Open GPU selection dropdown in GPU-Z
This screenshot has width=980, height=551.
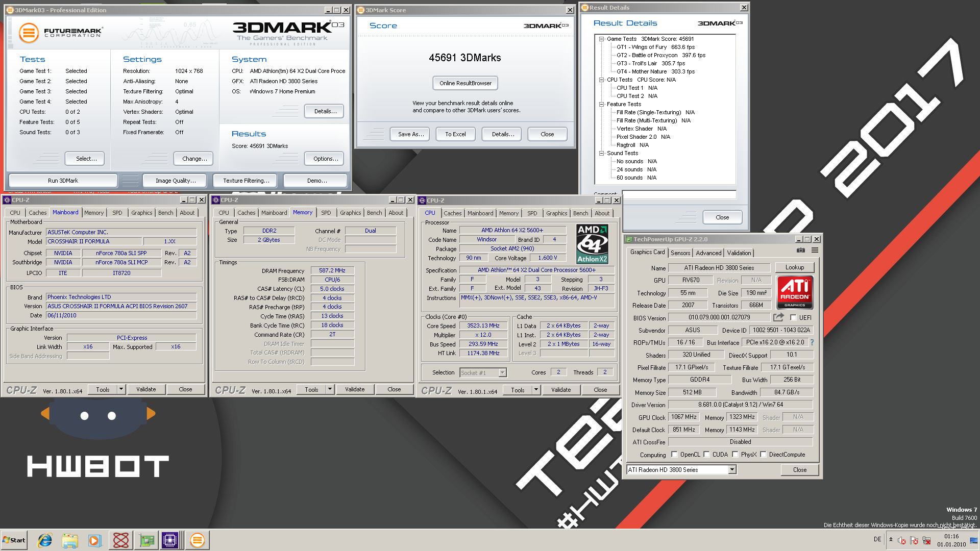pyautogui.click(x=732, y=470)
